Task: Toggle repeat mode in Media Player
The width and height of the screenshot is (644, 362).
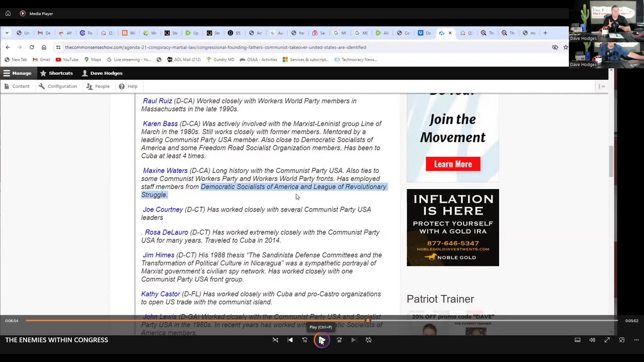Action: [x=368, y=340]
